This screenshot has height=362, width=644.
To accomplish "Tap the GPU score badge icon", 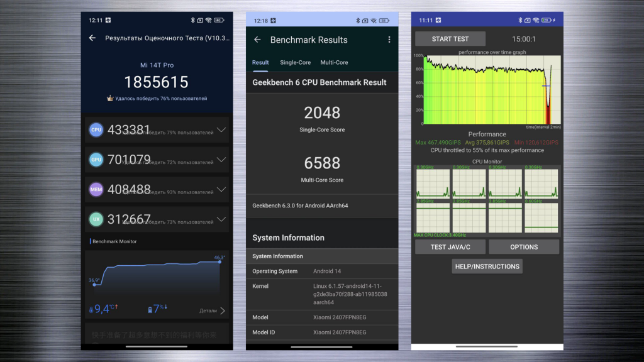I will point(96,160).
